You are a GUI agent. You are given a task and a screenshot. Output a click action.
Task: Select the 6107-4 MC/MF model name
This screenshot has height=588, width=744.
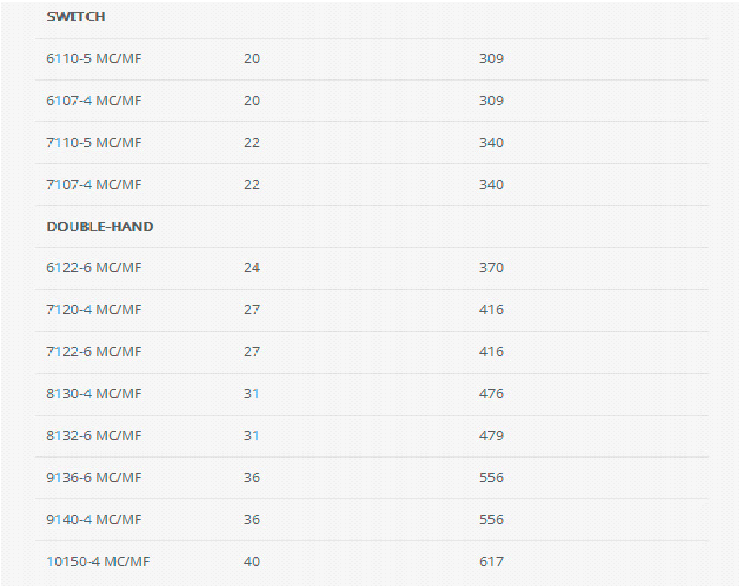[x=94, y=101]
